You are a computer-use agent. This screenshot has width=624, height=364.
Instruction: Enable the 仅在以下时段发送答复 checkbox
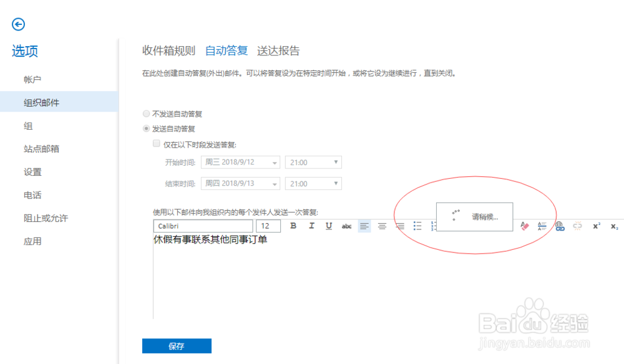[x=157, y=143]
